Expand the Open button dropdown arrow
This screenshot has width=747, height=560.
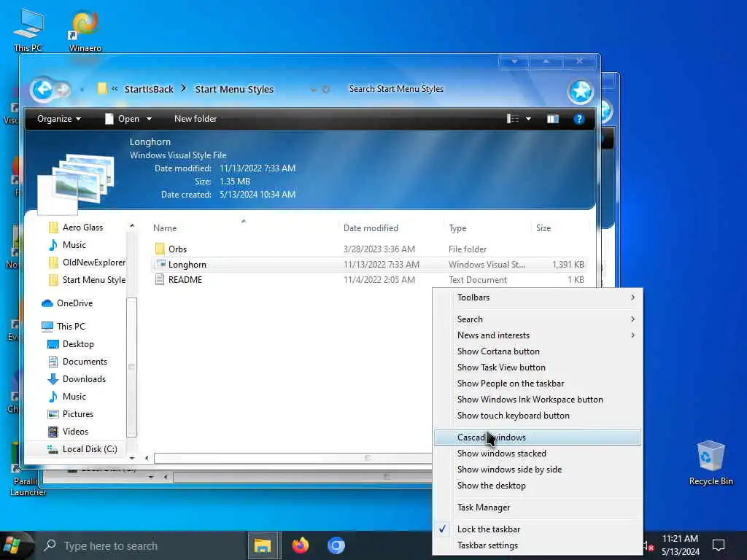point(149,119)
